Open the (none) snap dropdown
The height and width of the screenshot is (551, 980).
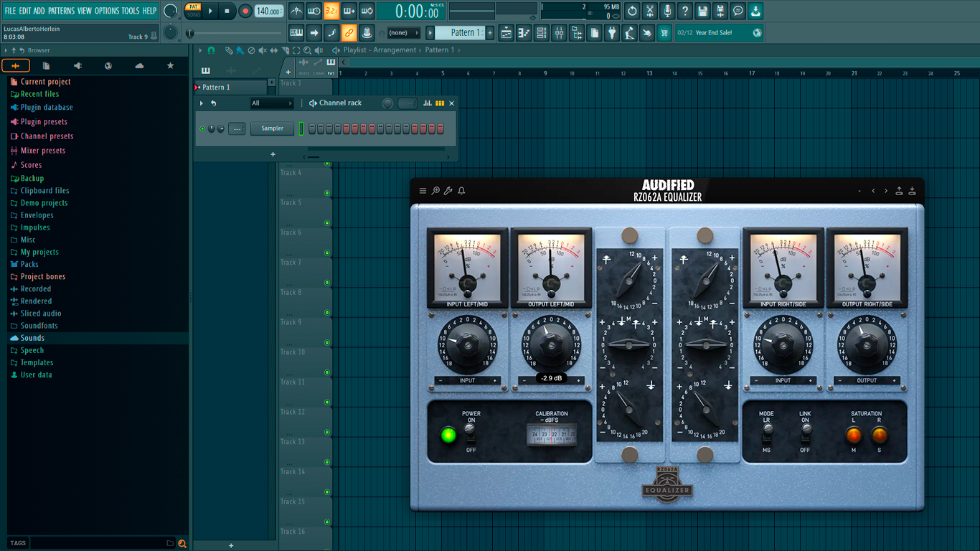click(x=405, y=32)
